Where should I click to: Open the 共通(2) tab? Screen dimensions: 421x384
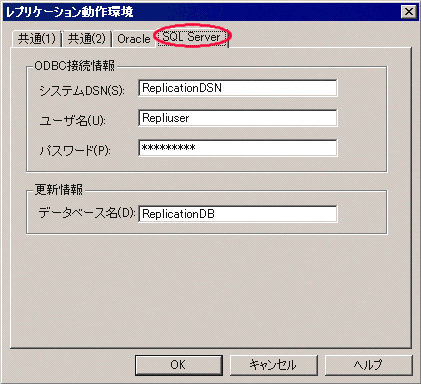pos(87,39)
